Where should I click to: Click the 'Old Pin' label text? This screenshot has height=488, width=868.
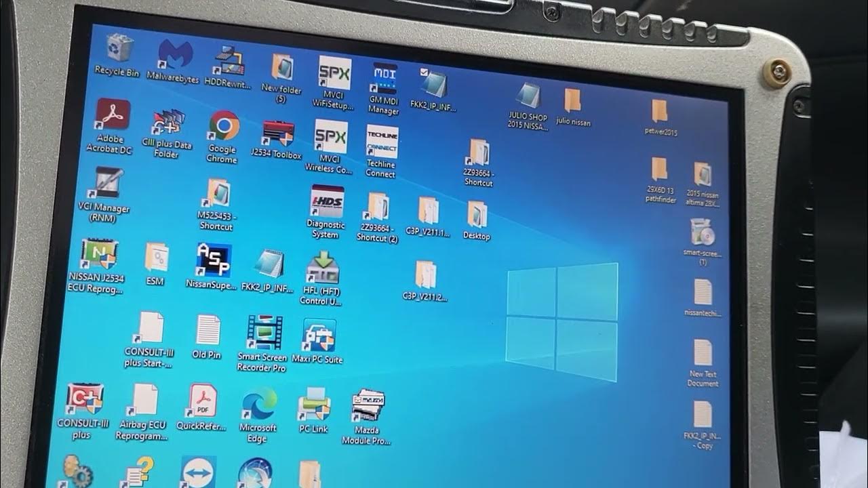point(207,354)
